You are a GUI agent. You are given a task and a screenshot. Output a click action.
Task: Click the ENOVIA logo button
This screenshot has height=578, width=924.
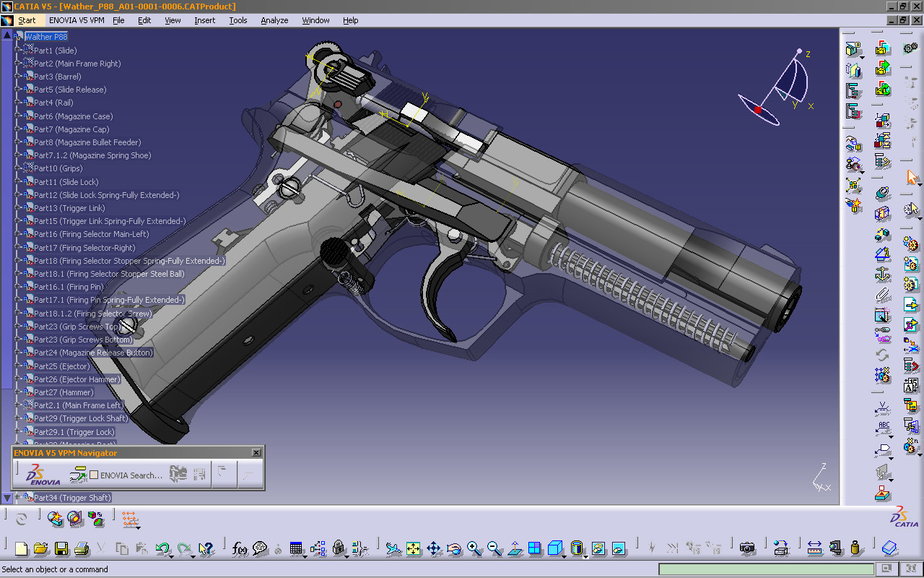[44, 475]
